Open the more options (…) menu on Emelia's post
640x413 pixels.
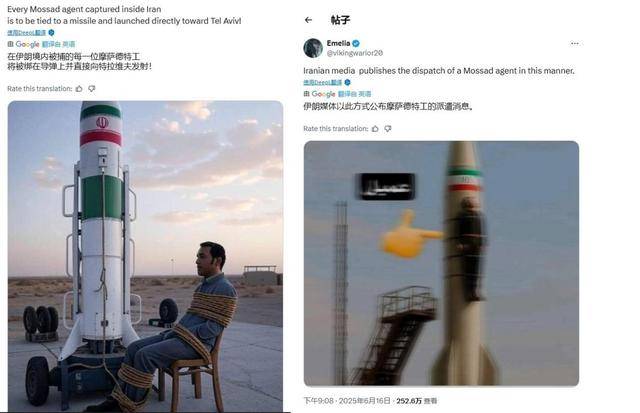coord(574,44)
